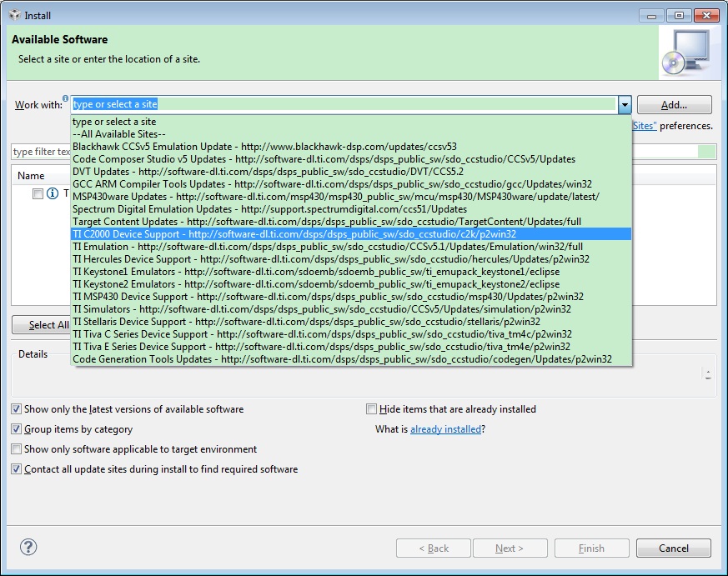Click the info icon in the Name list row
728x576 pixels.
(53, 193)
